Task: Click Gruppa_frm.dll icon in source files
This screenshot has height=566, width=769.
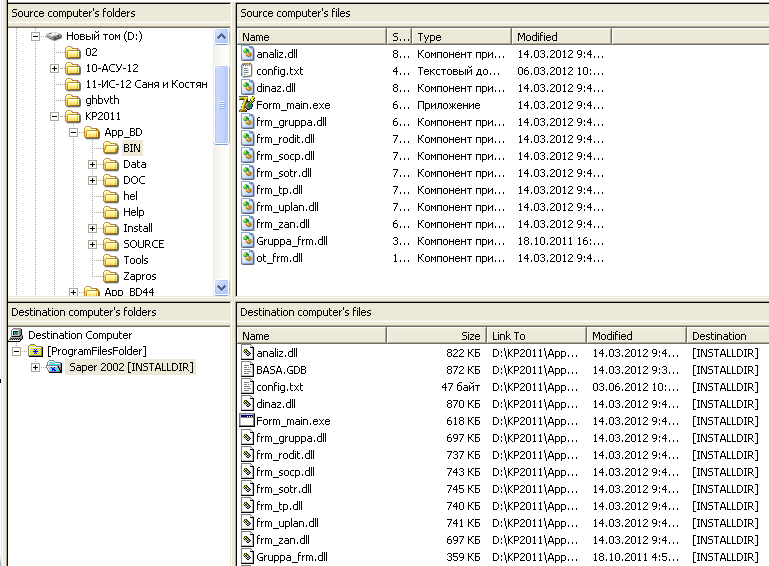Action: point(248,240)
